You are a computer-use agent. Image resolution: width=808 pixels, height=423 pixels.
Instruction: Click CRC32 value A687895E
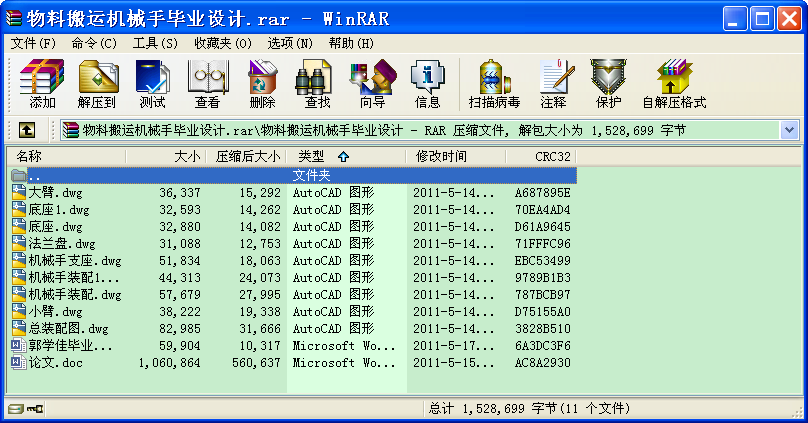point(542,193)
